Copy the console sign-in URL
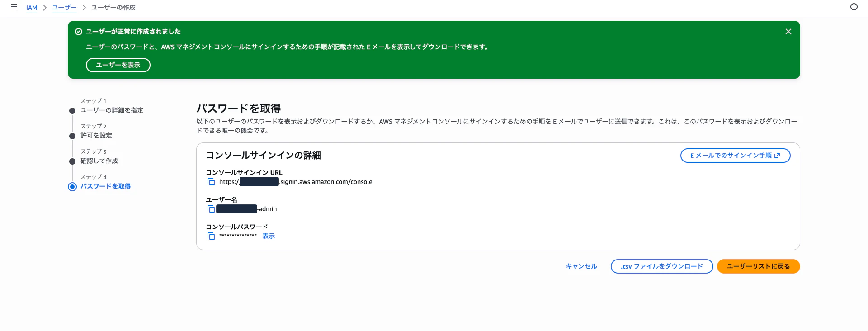The image size is (868, 331). click(211, 182)
